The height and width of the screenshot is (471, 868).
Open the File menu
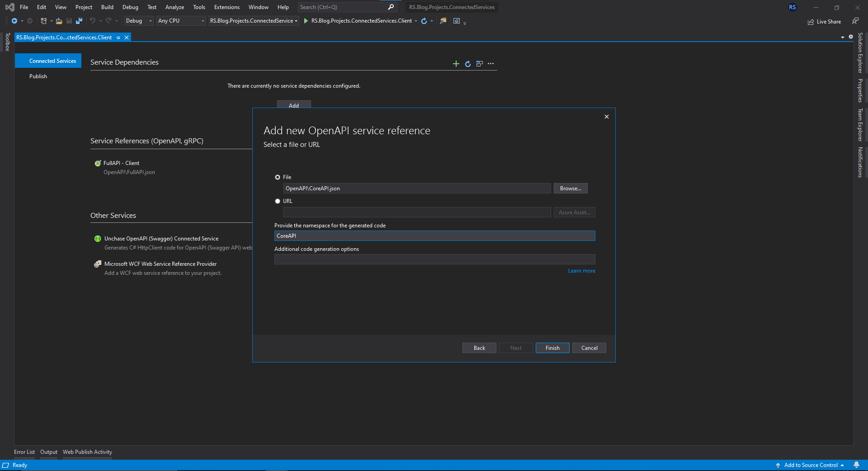click(x=24, y=7)
